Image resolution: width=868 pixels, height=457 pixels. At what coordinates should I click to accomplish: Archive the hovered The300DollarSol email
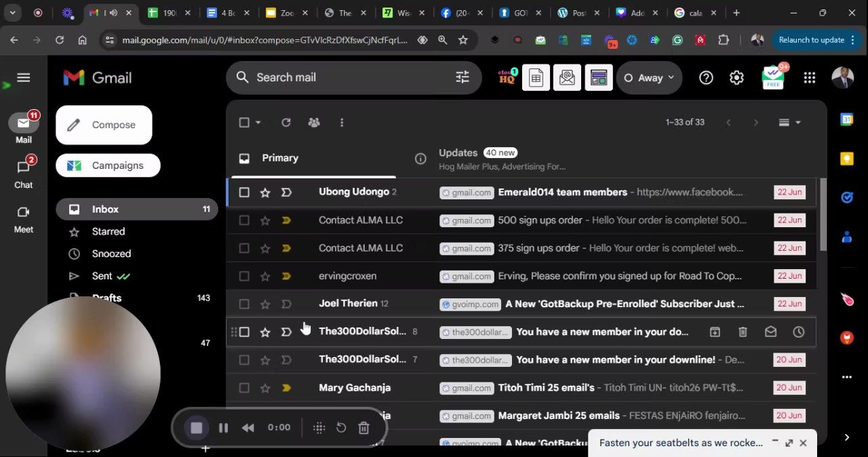(x=715, y=332)
